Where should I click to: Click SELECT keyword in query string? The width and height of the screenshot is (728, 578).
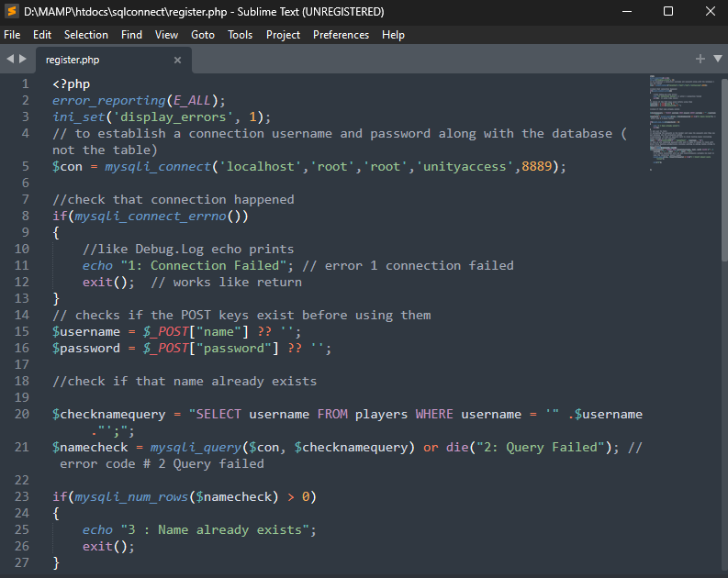[x=218, y=415]
